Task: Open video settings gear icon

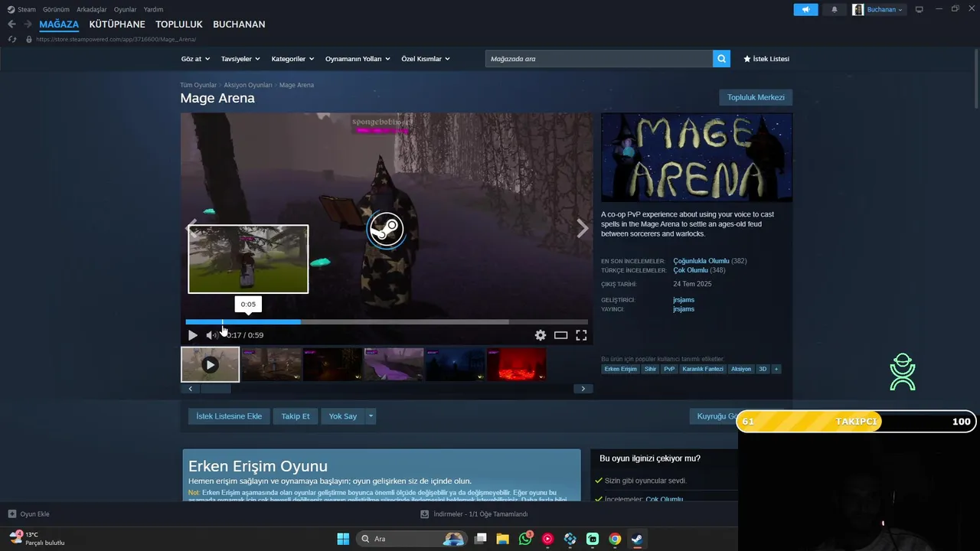Action: [x=541, y=335]
